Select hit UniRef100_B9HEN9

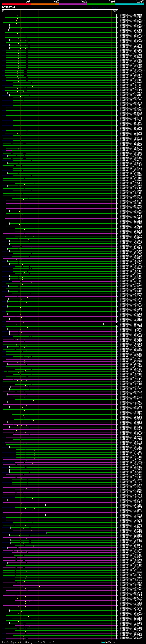[131, 17]
